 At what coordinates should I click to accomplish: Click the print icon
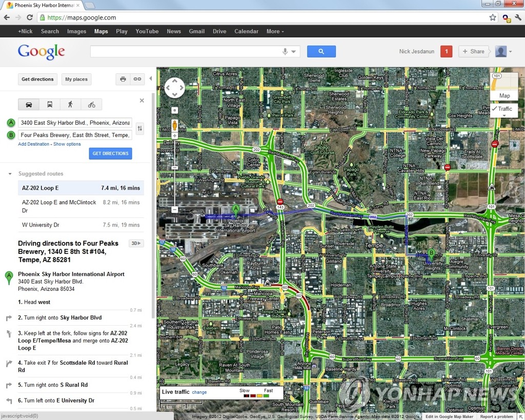pyautogui.click(x=123, y=79)
